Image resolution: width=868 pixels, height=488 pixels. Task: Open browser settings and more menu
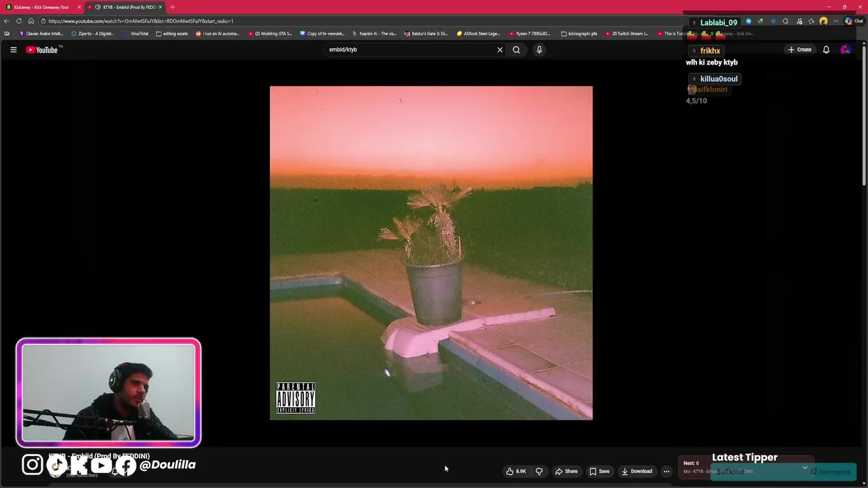pos(835,21)
